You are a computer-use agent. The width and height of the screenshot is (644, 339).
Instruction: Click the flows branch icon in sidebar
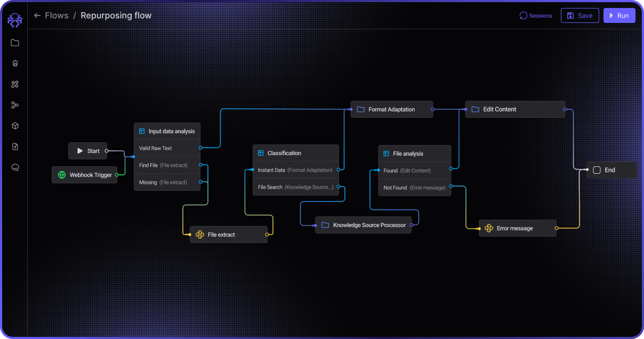point(15,105)
